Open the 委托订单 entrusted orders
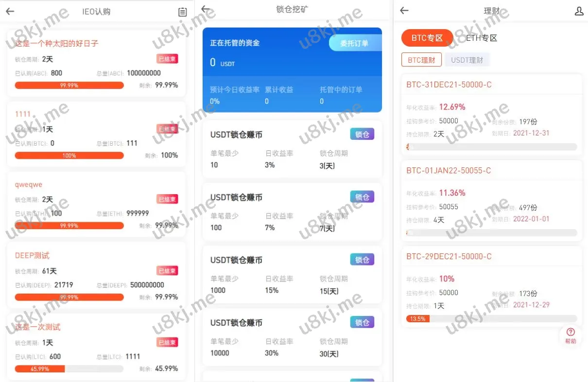Screen dimensions: 588x382 pos(355,43)
